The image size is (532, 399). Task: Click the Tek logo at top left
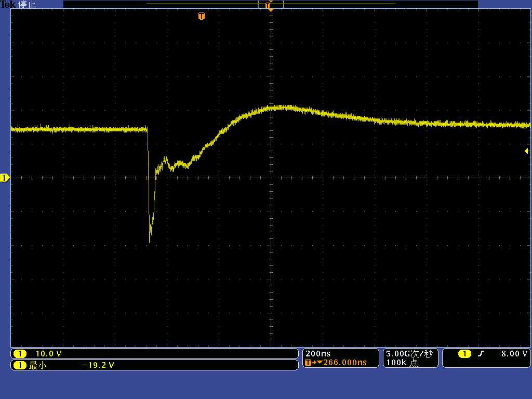[x=8, y=4]
